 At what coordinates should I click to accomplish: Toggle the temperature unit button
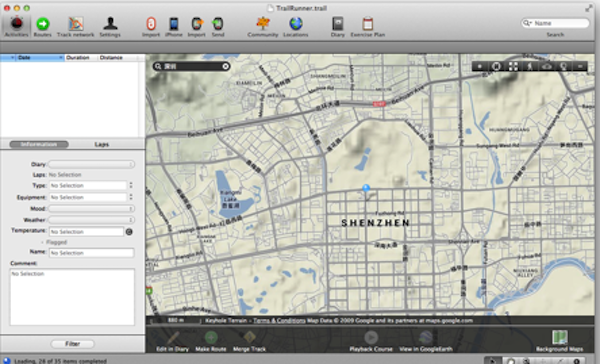pos(129,232)
